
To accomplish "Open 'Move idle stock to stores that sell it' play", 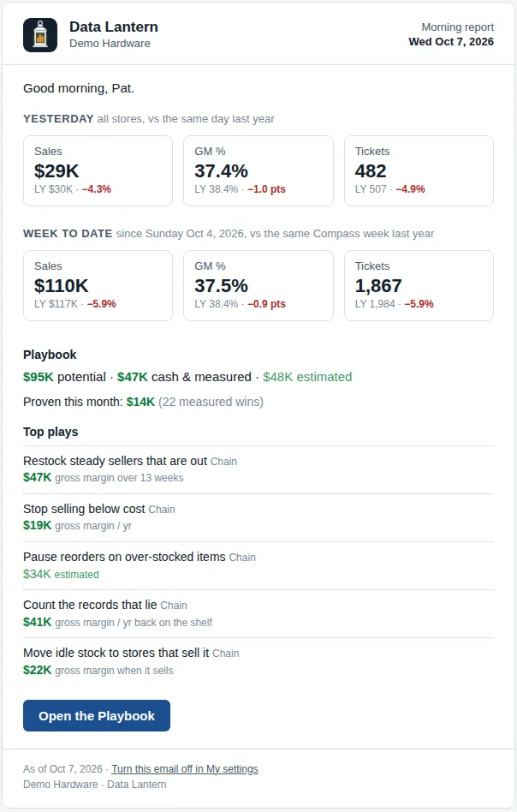I will [x=116, y=653].
